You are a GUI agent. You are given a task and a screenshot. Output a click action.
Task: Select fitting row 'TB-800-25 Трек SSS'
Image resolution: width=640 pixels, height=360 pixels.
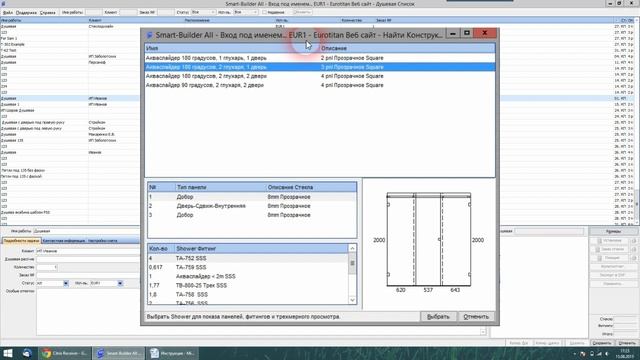(248, 285)
